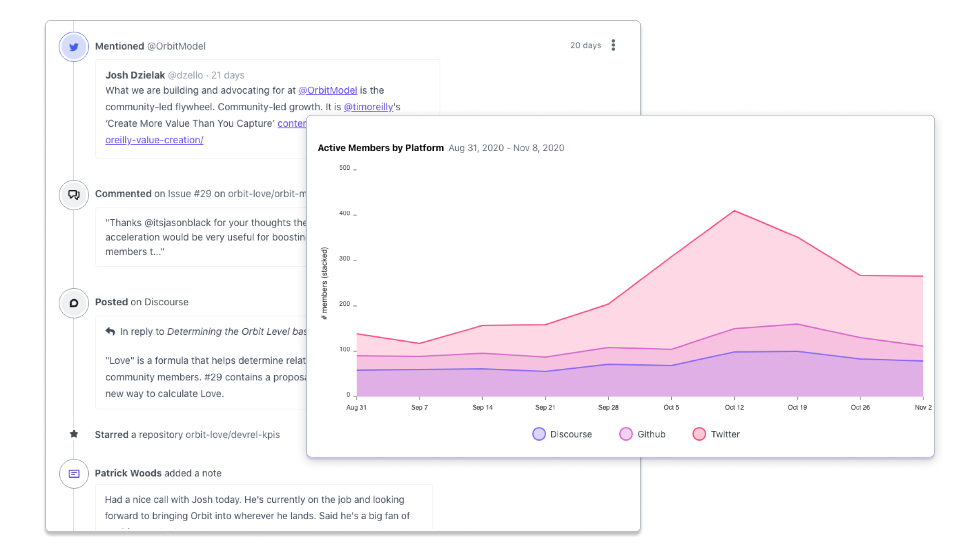This screenshot has width=980, height=557.
Task: Toggle the Github legend swatch
Action: (x=626, y=434)
